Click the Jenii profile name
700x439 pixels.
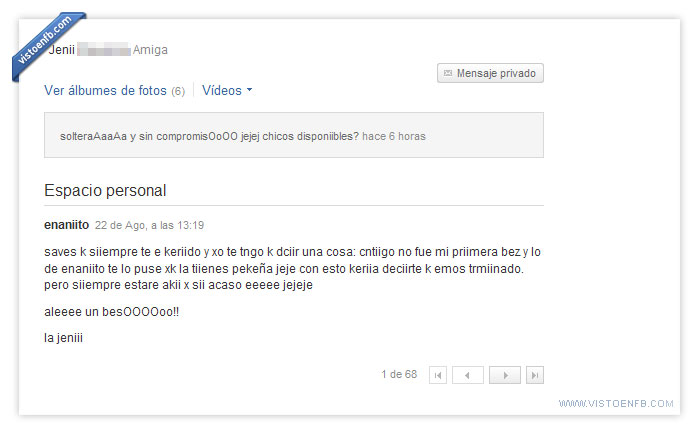tap(62, 50)
